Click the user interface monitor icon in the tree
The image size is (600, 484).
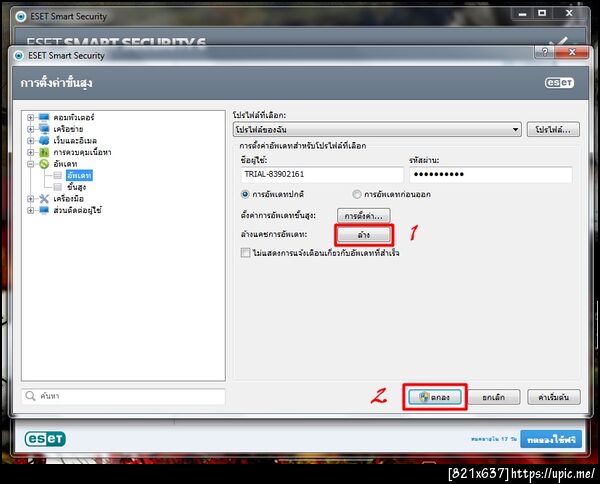44,210
